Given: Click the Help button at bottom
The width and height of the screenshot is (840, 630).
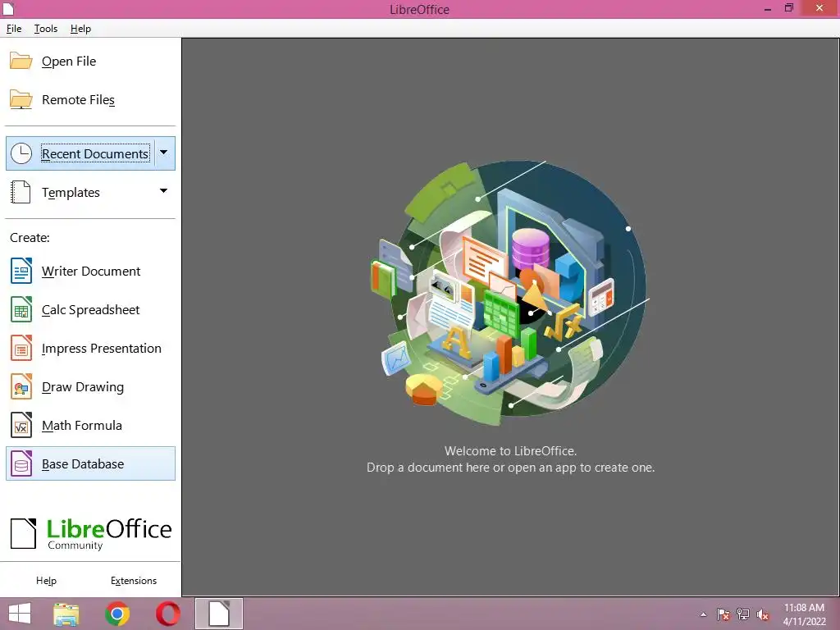Looking at the screenshot, I should pyautogui.click(x=46, y=581).
